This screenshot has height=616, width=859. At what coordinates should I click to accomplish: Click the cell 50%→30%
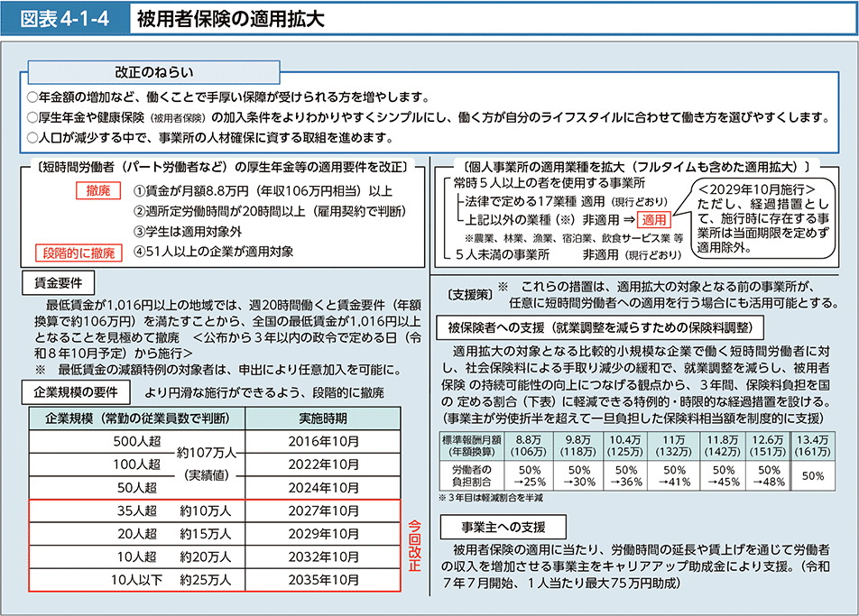coord(578,475)
